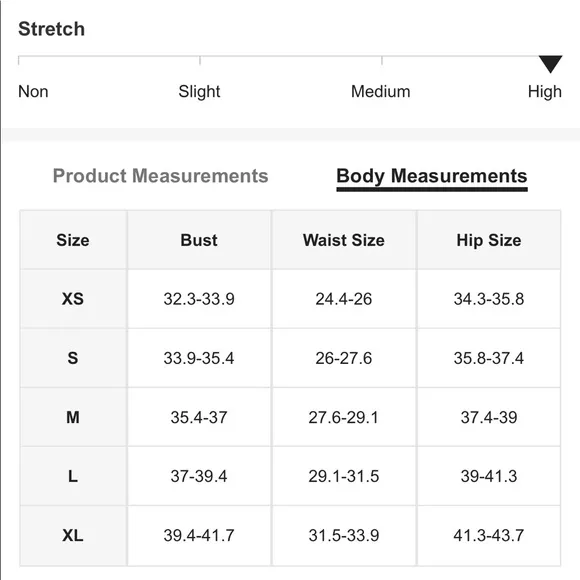Select the XL size row label

click(x=73, y=535)
